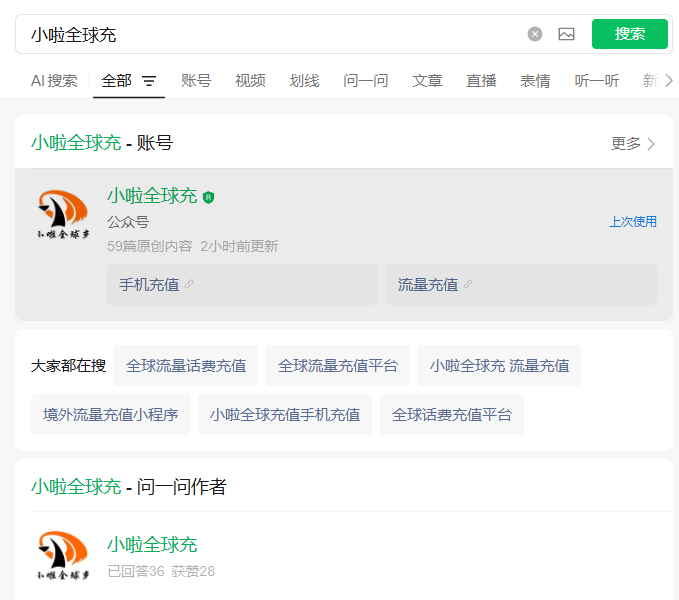Expand more tabs with right chevron

(669, 81)
